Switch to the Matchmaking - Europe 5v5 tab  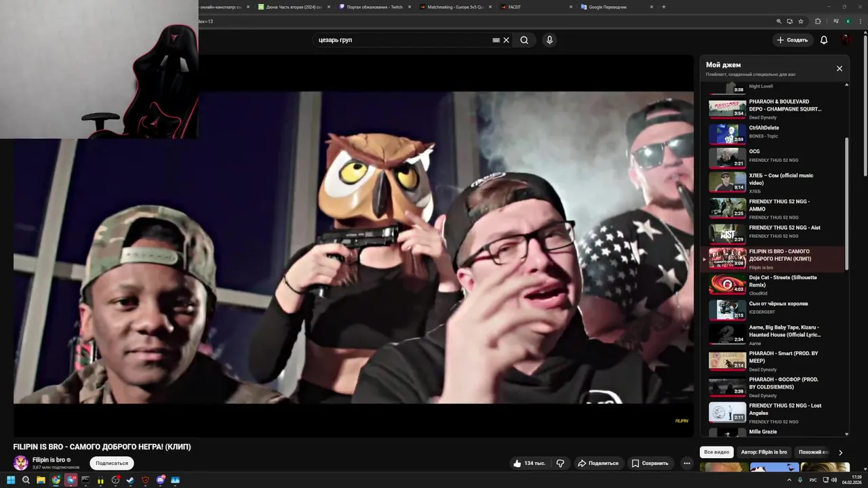click(x=455, y=7)
